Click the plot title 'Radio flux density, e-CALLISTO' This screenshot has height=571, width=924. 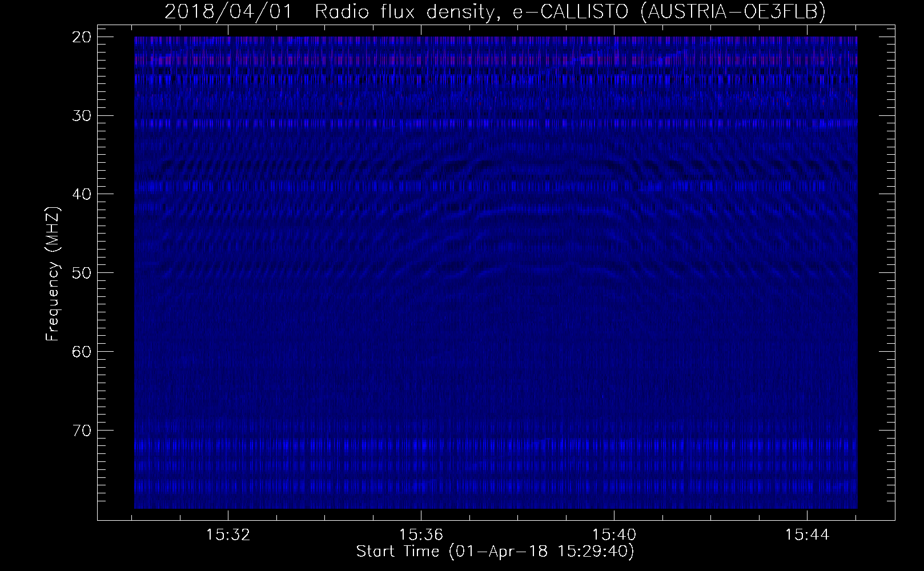coord(473,11)
